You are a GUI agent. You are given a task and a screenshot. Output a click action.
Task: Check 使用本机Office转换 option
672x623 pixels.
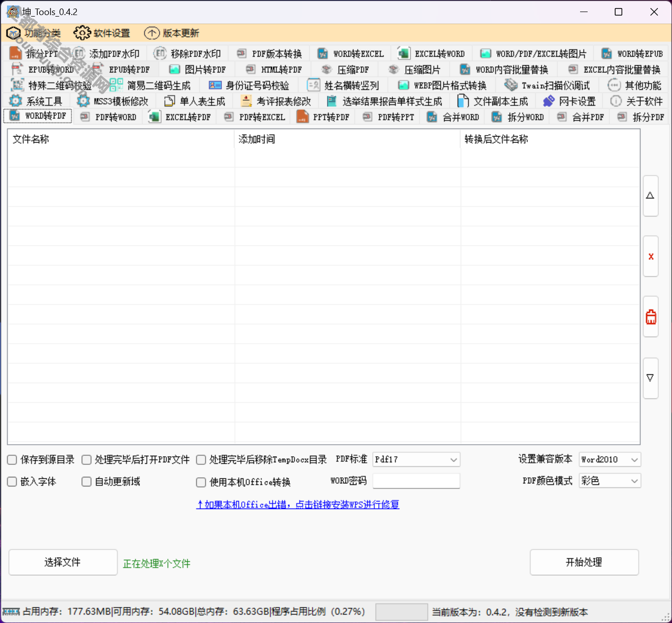click(x=201, y=482)
